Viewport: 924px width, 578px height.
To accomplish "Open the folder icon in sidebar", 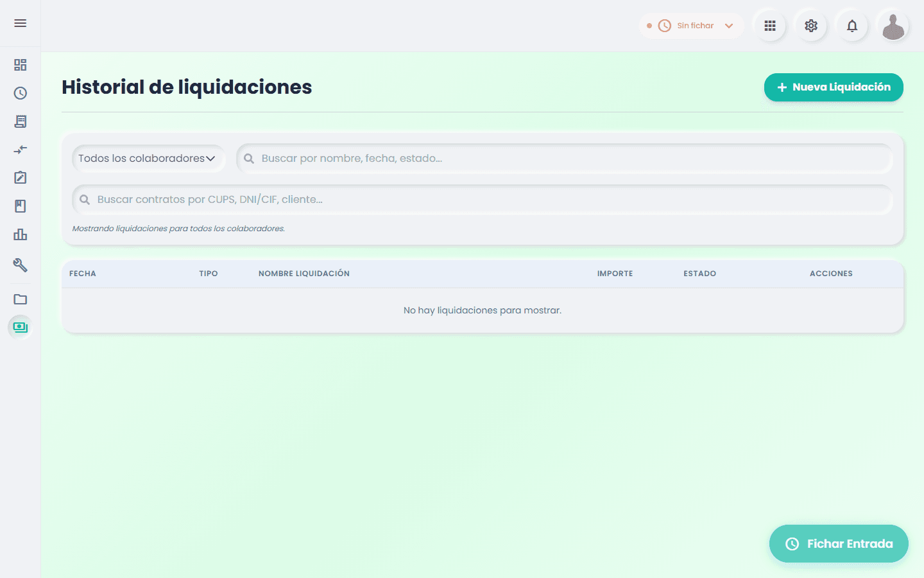I will pyautogui.click(x=21, y=299).
